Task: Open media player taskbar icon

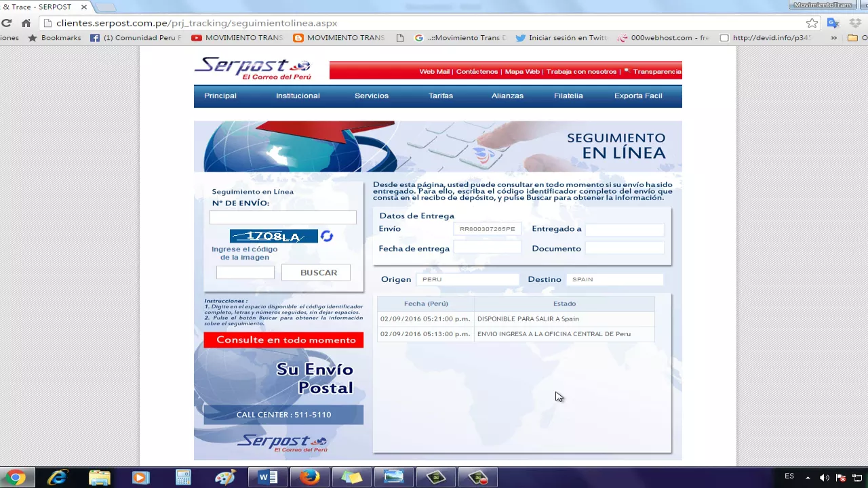Action: pos(140,478)
